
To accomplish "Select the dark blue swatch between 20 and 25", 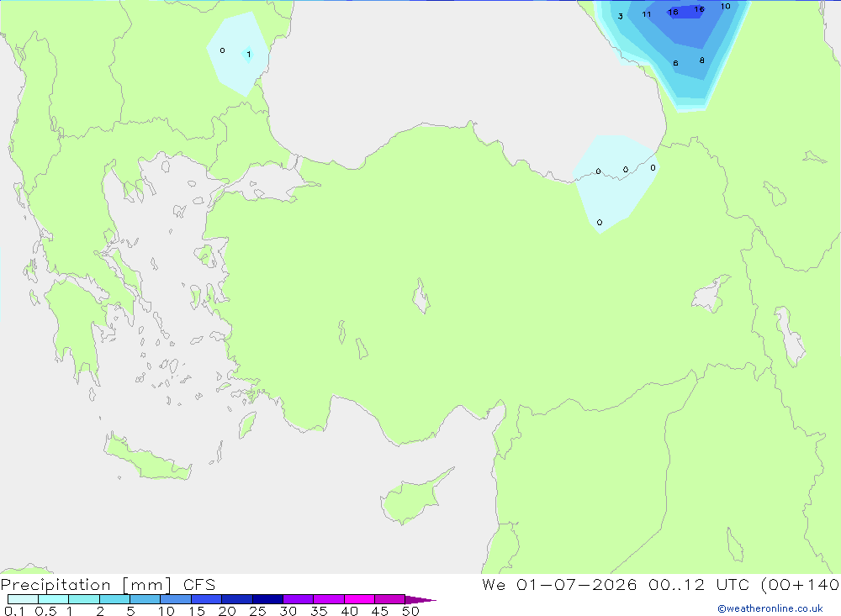I will 236,599.
